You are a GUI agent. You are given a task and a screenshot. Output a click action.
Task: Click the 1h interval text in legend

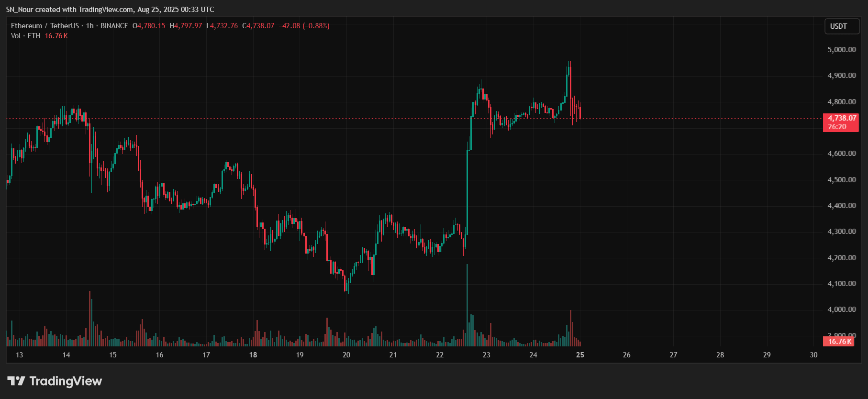[x=90, y=26]
